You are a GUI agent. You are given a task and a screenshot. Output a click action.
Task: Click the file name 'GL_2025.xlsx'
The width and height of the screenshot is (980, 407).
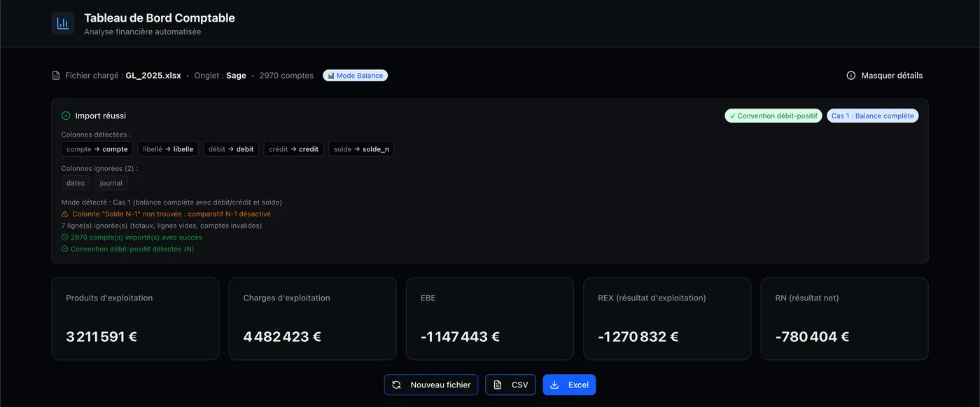click(153, 76)
